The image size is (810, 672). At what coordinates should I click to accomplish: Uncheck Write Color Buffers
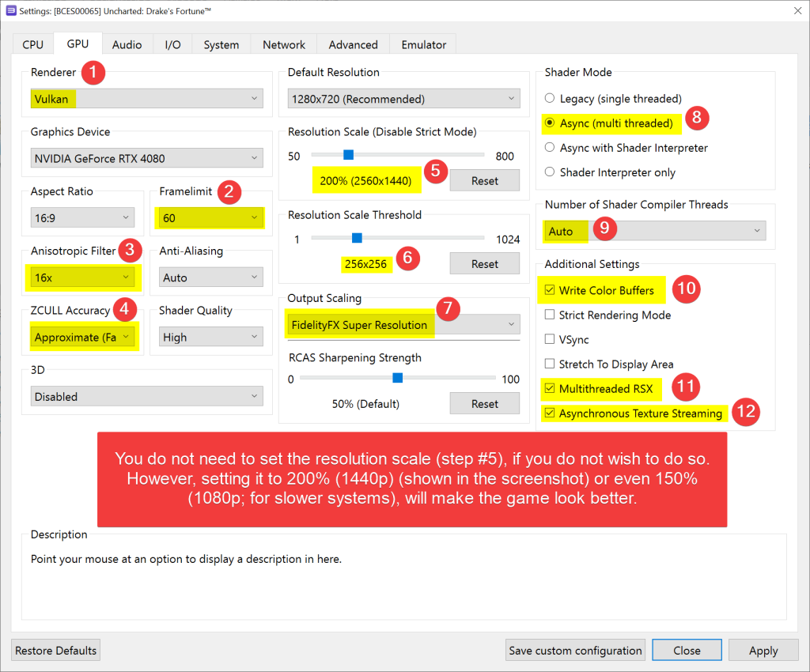pos(550,291)
